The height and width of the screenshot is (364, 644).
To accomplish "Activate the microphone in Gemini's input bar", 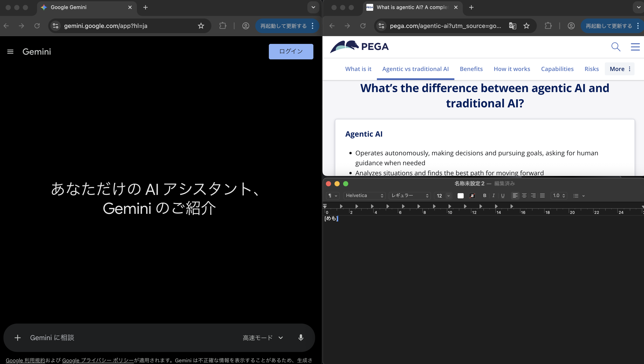I will tap(301, 338).
